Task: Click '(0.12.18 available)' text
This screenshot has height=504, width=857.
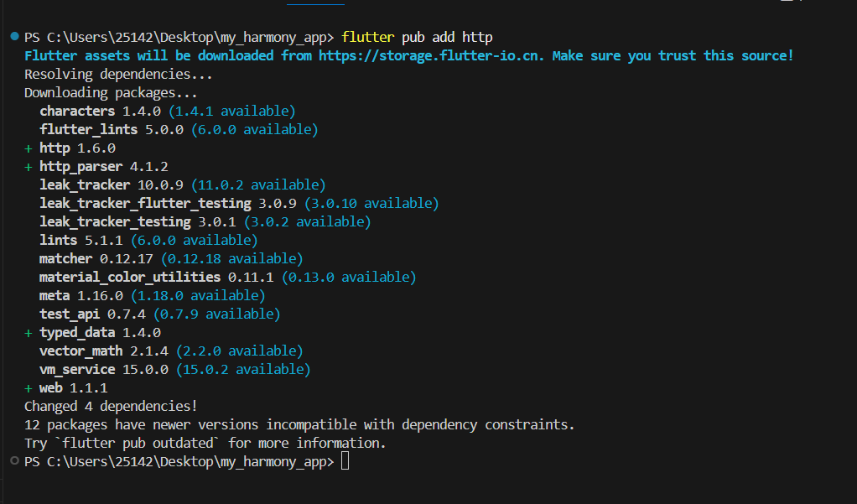Action: coord(231,258)
